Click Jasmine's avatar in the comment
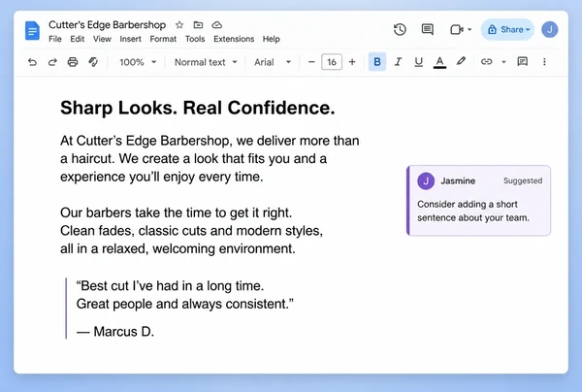Viewport: 582px width, 392px height. click(x=426, y=181)
